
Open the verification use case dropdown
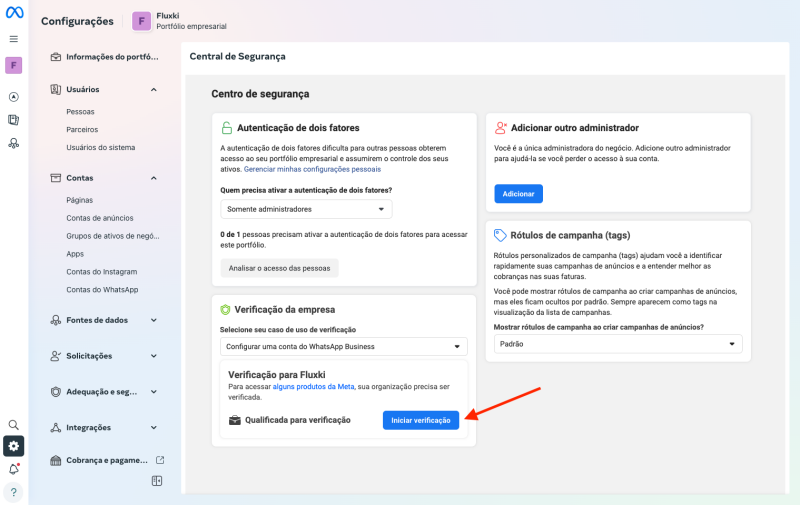[343, 346]
